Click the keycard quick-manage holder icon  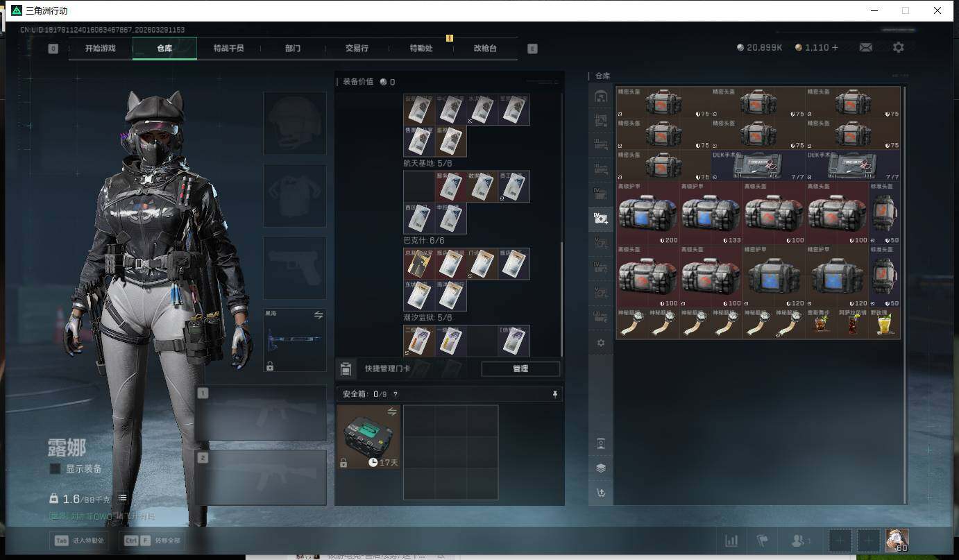[x=346, y=368]
